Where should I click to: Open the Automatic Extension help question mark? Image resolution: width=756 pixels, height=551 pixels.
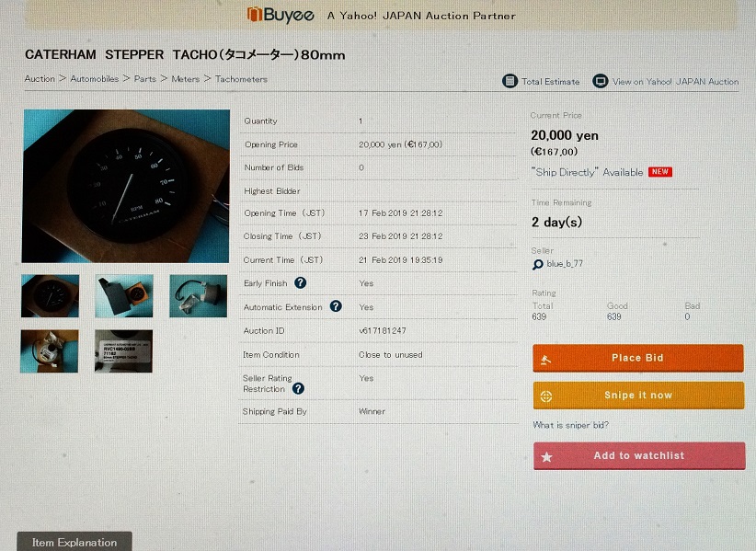pyautogui.click(x=336, y=306)
